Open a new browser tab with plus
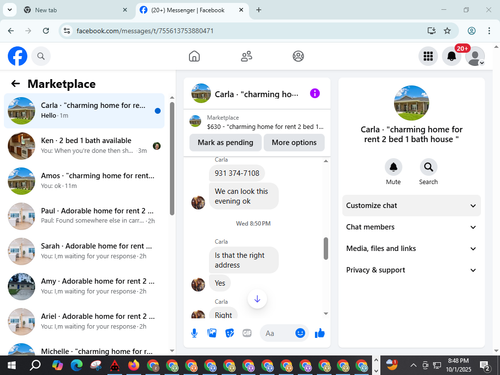 point(258,10)
